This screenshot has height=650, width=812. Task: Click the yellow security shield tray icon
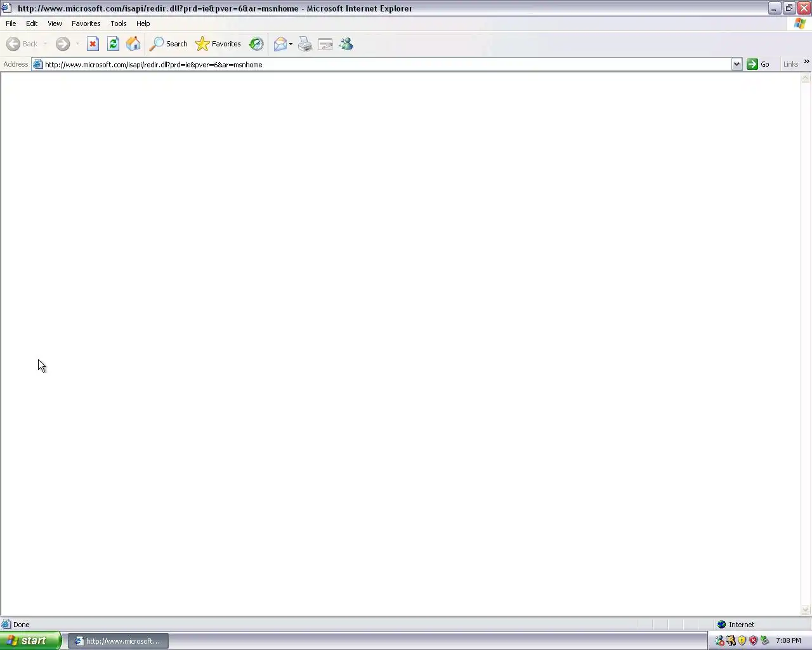(742, 640)
